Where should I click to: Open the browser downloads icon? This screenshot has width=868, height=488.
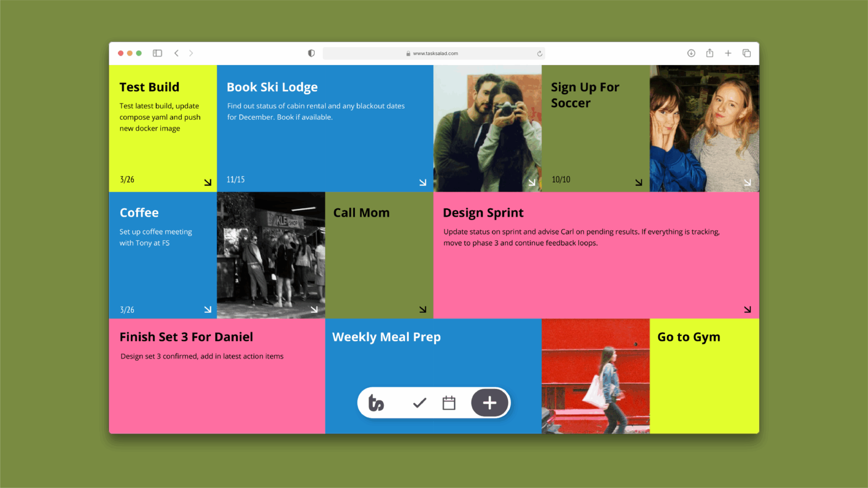click(691, 53)
